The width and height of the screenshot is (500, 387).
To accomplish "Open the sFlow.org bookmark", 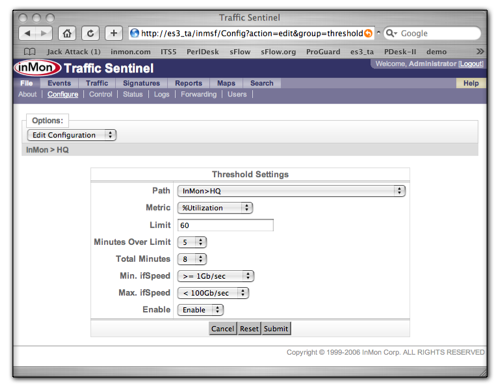I will [x=278, y=52].
